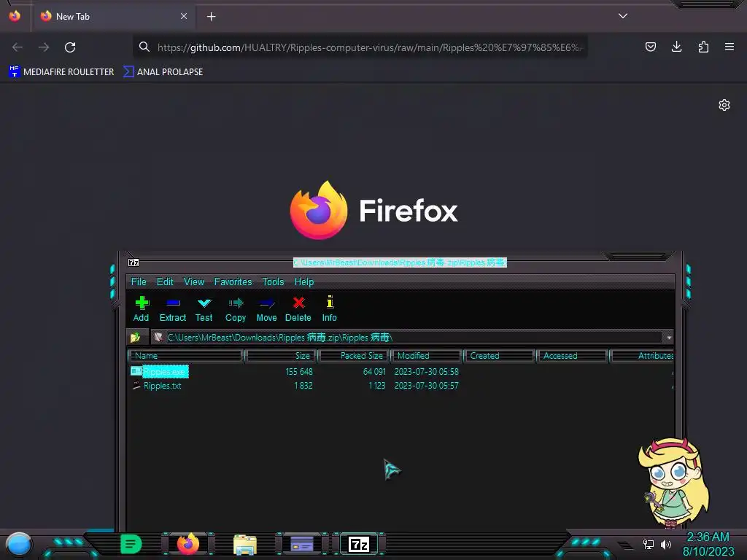Click the Star Butterfly desktop character

pyautogui.click(x=673, y=483)
